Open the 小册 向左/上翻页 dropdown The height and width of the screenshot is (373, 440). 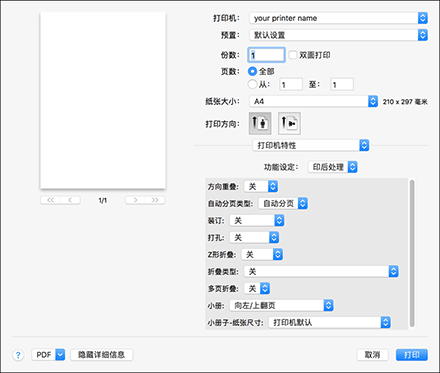281,305
